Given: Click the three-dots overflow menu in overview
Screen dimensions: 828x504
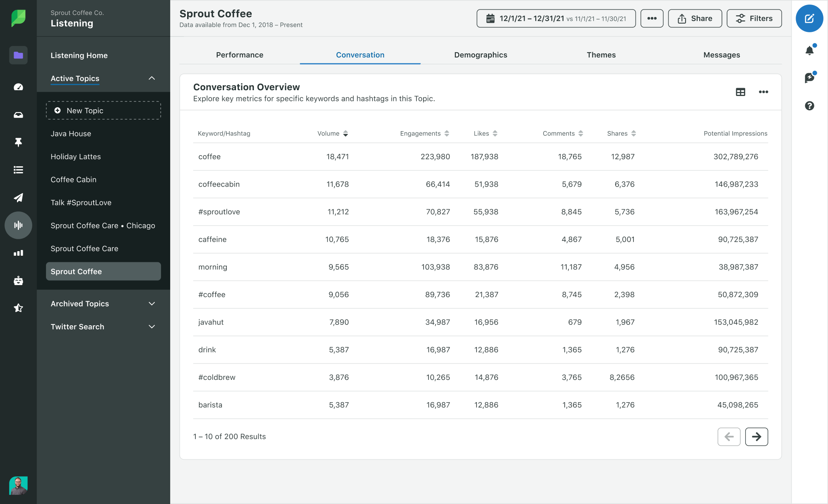Looking at the screenshot, I should [763, 91].
